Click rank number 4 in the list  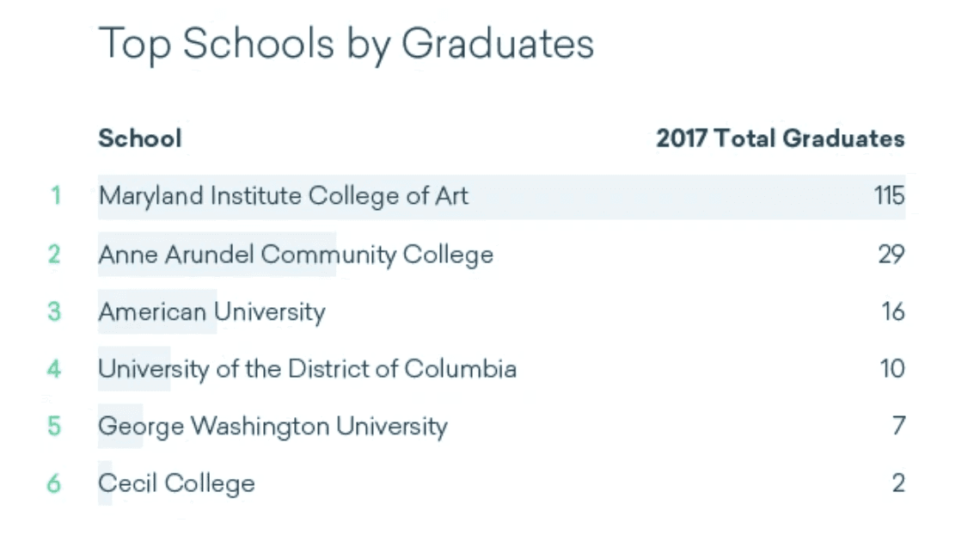tap(54, 369)
